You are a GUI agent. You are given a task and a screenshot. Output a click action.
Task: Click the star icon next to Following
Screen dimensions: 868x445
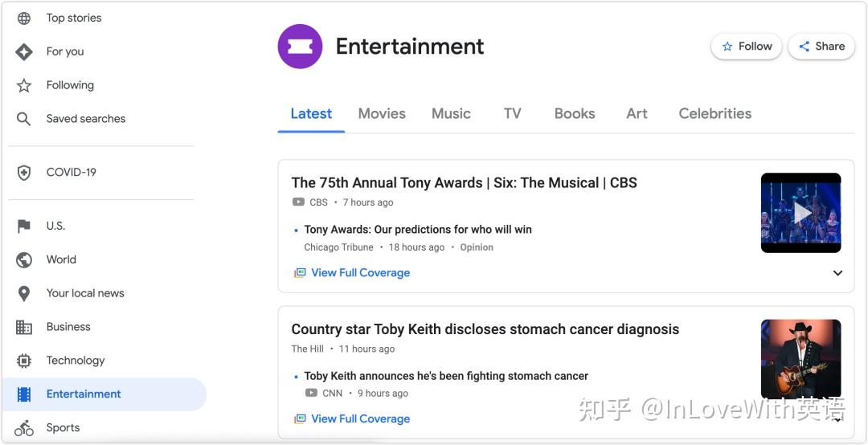tap(24, 85)
